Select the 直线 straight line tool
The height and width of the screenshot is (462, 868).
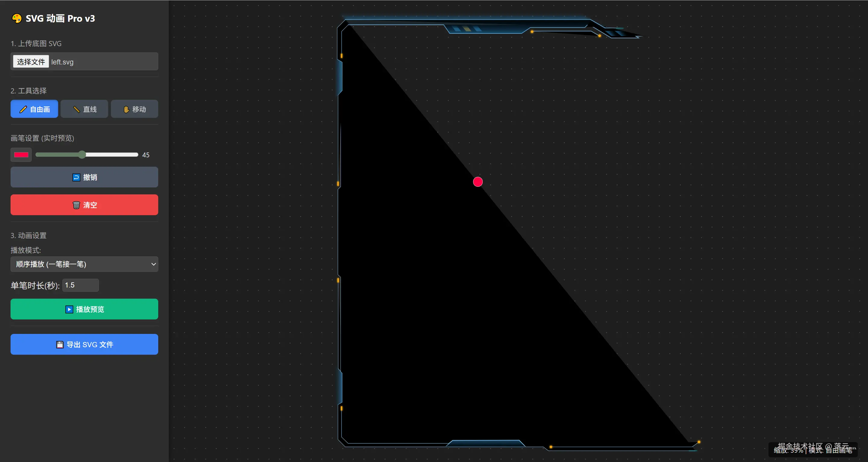pos(84,109)
